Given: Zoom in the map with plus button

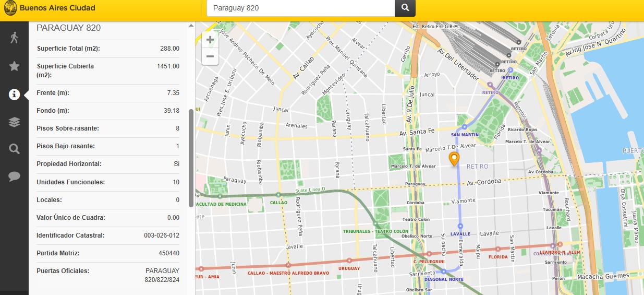Looking at the screenshot, I should coord(210,40).
